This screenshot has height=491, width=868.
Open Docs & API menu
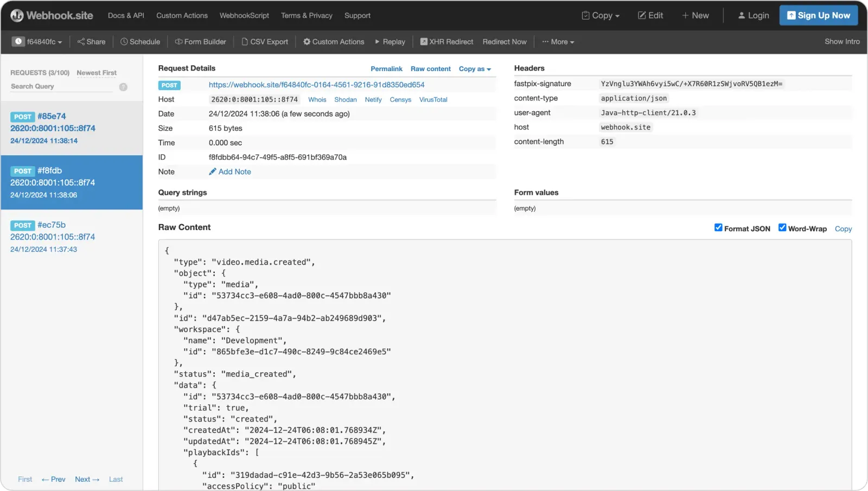(126, 16)
